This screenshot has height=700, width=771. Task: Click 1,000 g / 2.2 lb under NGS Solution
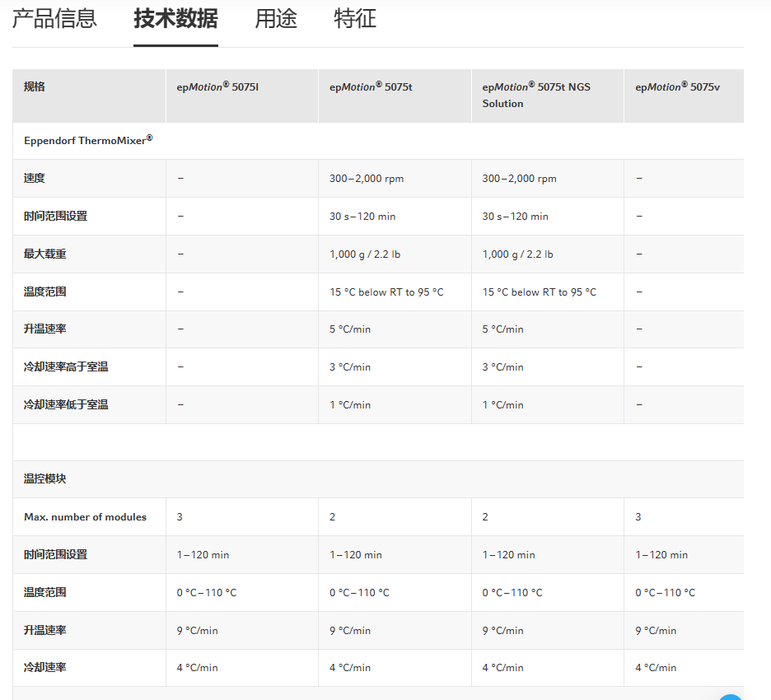tap(518, 254)
